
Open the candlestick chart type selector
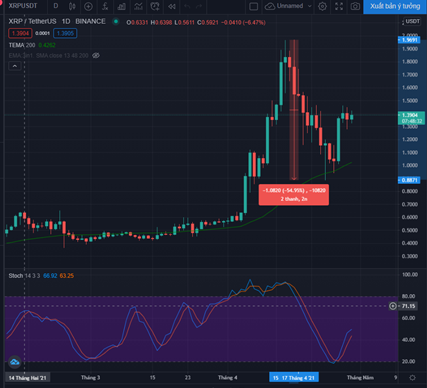(x=72, y=6)
